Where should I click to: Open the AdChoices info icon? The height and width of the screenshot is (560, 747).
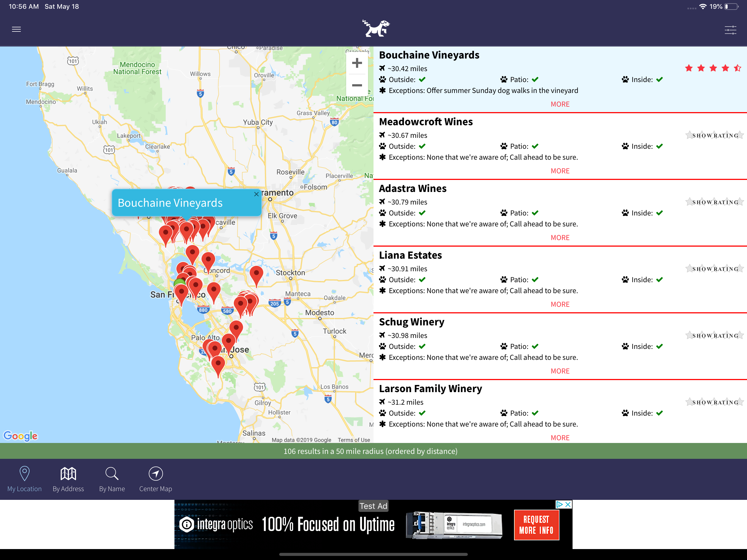[x=560, y=504]
